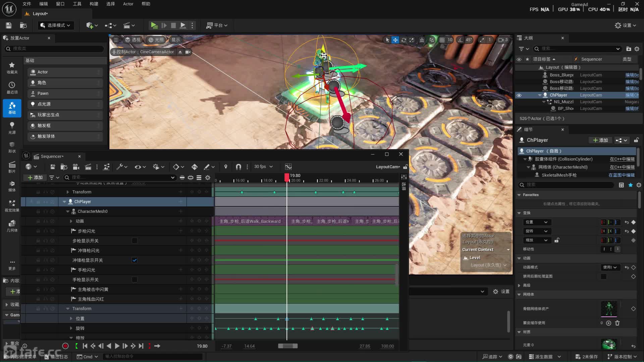Select the viewport rotate gizmo tool

pos(404,40)
